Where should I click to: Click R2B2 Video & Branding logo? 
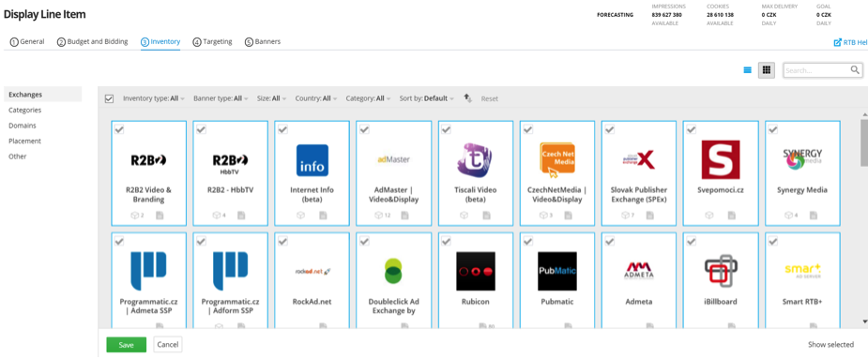(148, 160)
